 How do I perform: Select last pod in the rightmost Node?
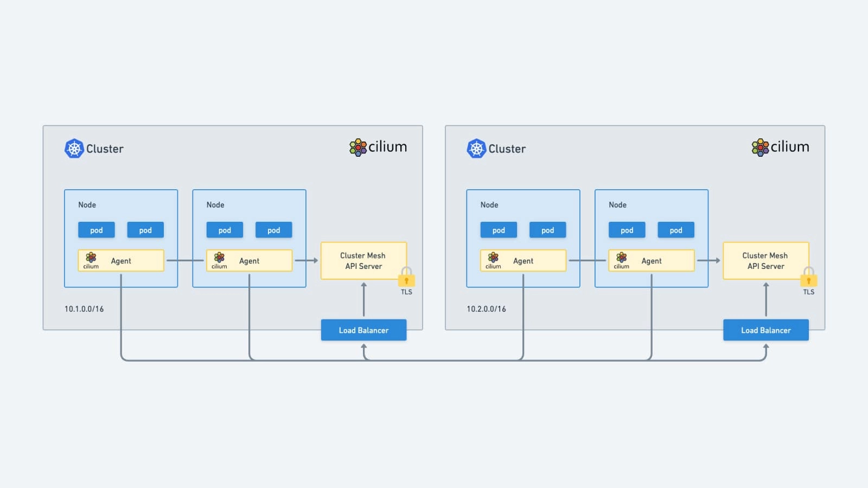[676, 230]
